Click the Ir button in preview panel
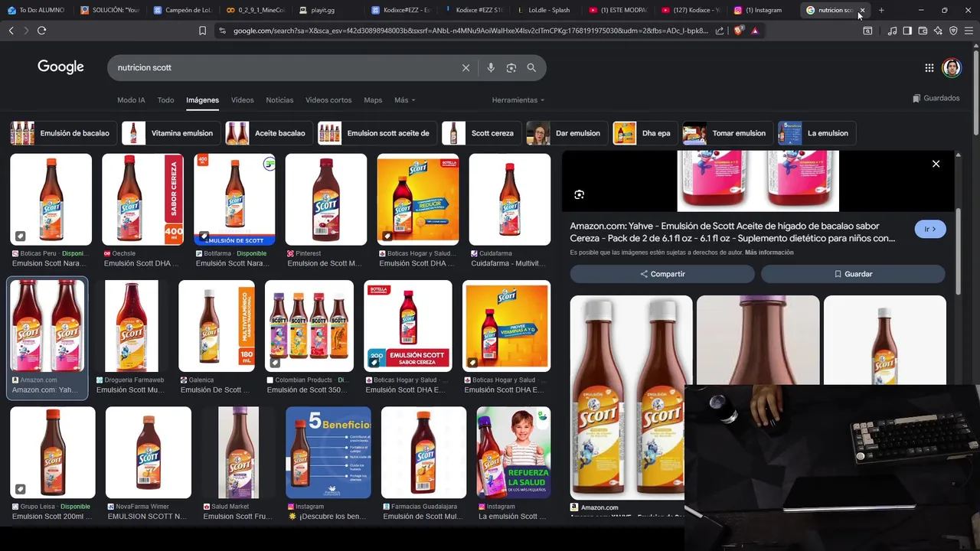 (x=930, y=229)
